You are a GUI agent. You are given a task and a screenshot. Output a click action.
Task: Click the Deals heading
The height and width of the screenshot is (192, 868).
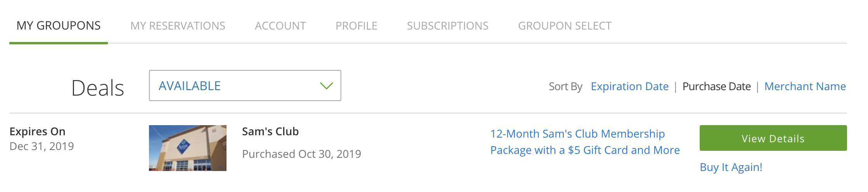pos(98,88)
